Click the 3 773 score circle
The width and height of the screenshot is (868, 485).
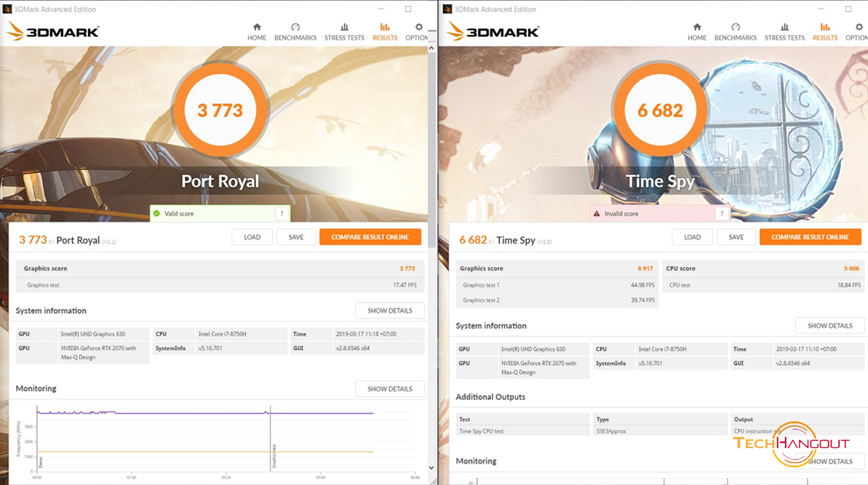tap(220, 110)
